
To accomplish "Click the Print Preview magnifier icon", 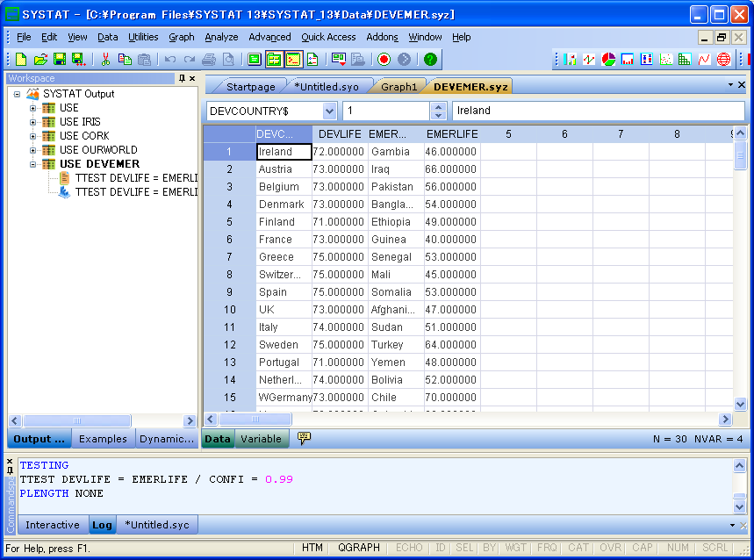I will coord(228,59).
